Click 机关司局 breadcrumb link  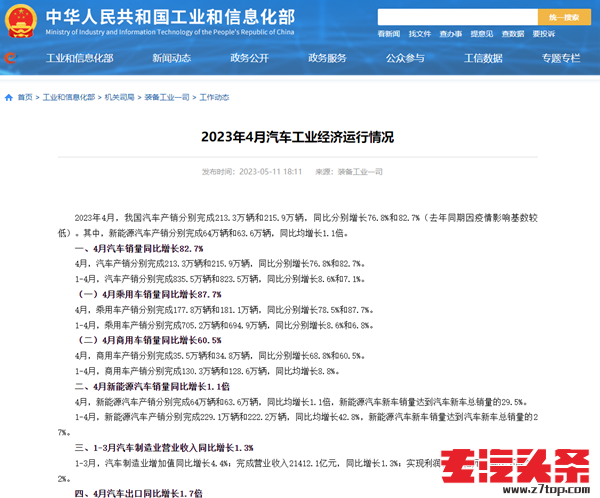pos(119,98)
